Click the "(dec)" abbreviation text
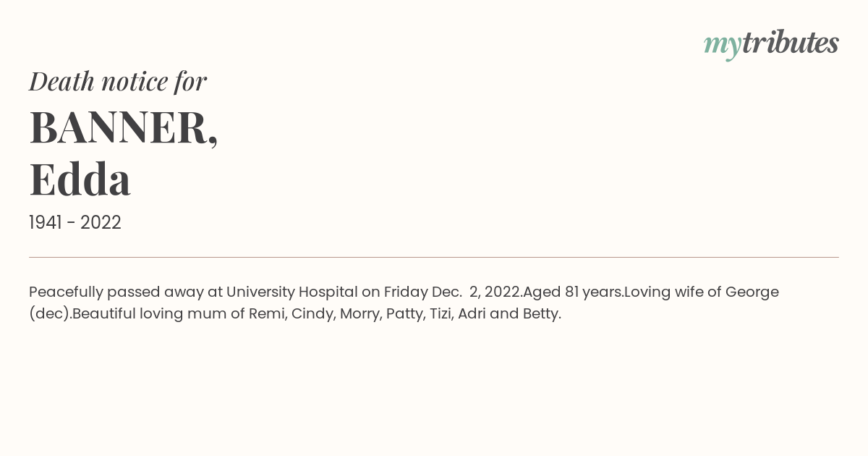The width and height of the screenshot is (868, 456). [x=48, y=314]
